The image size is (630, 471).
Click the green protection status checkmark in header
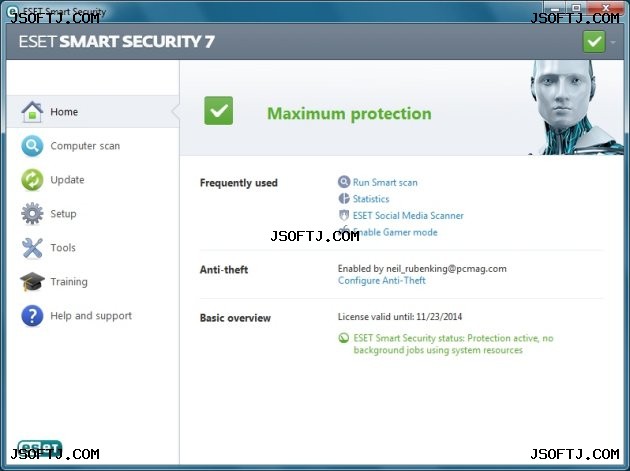coord(594,41)
